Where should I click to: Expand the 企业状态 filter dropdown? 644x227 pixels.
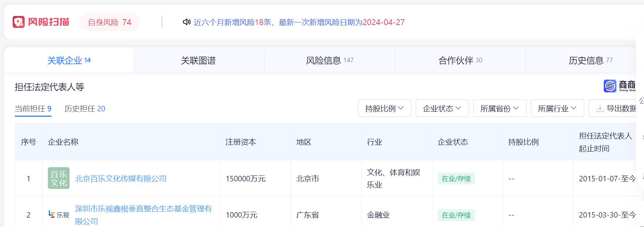pyautogui.click(x=442, y=108)
